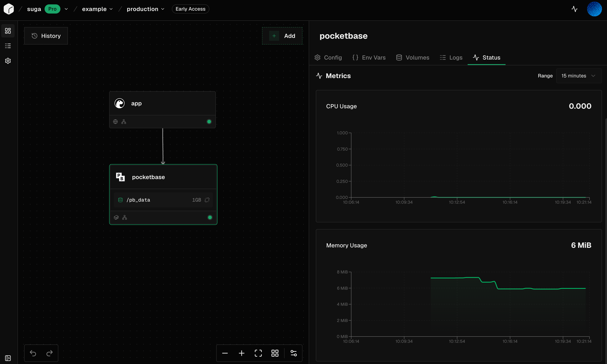
Task: Click the volume database icon beside /pb_data
Action: tap(120, 200)
